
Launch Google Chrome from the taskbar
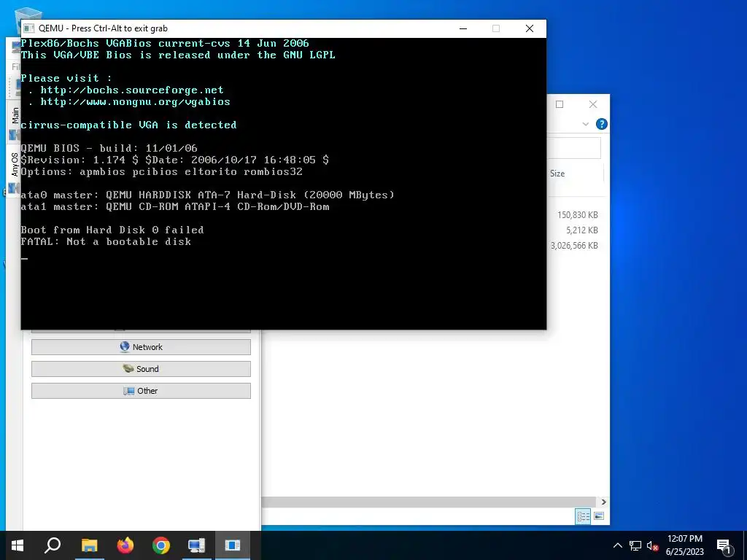coord(161,545)
